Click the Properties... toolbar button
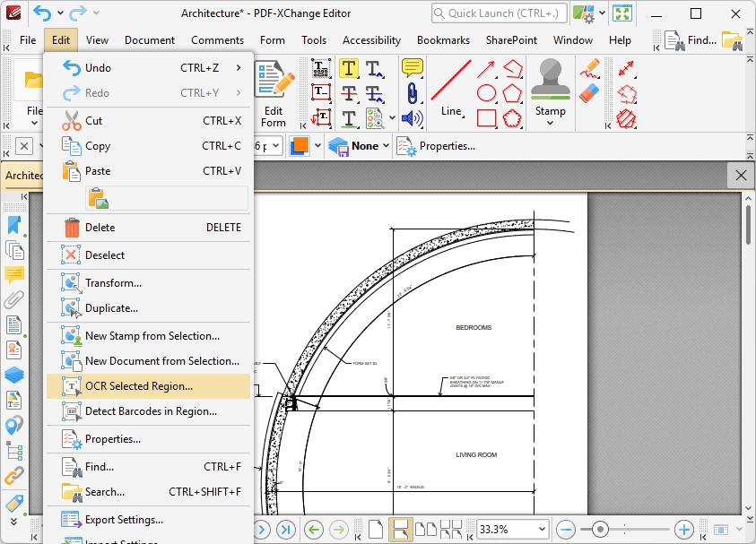Screen dimensions: 756x544 (436, 146)
